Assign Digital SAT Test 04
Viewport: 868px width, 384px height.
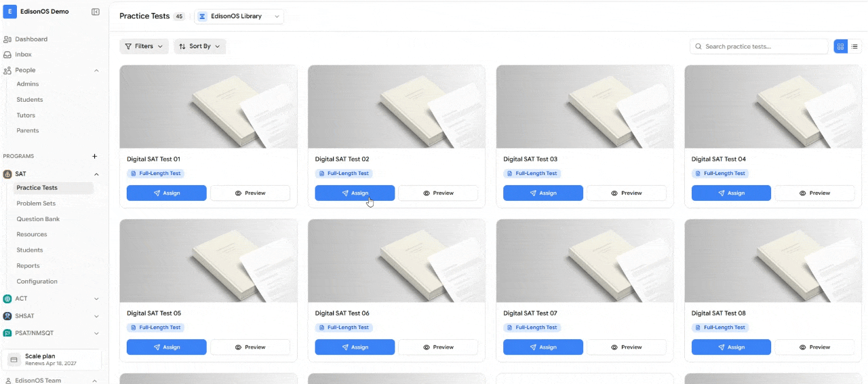click(x=731, y=193)
